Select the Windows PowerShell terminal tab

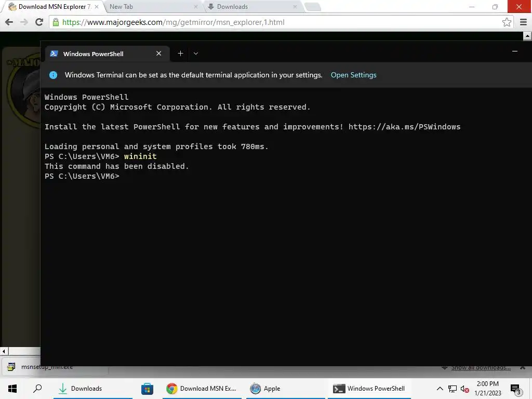pyautogui.click(x=107, y=54)
